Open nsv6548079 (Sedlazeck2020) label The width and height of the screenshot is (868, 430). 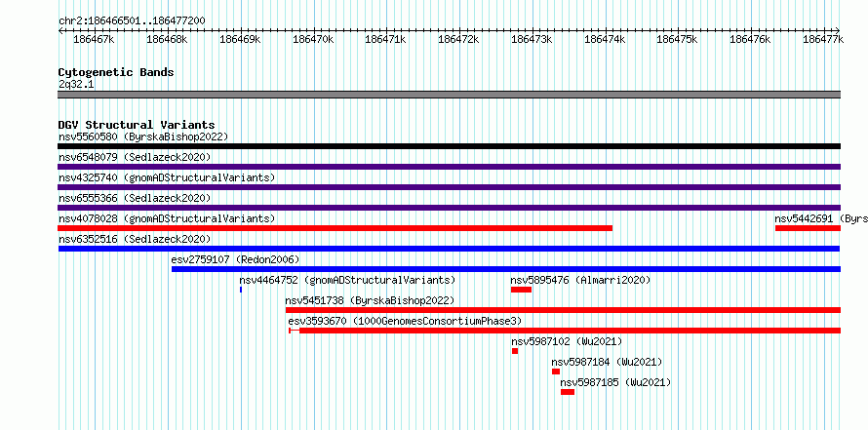(135, 157)
